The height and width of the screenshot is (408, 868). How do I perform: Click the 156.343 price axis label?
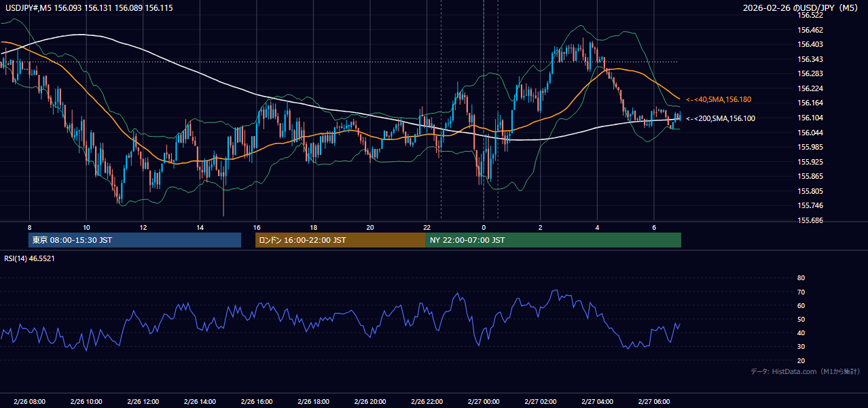coord(810,59)
